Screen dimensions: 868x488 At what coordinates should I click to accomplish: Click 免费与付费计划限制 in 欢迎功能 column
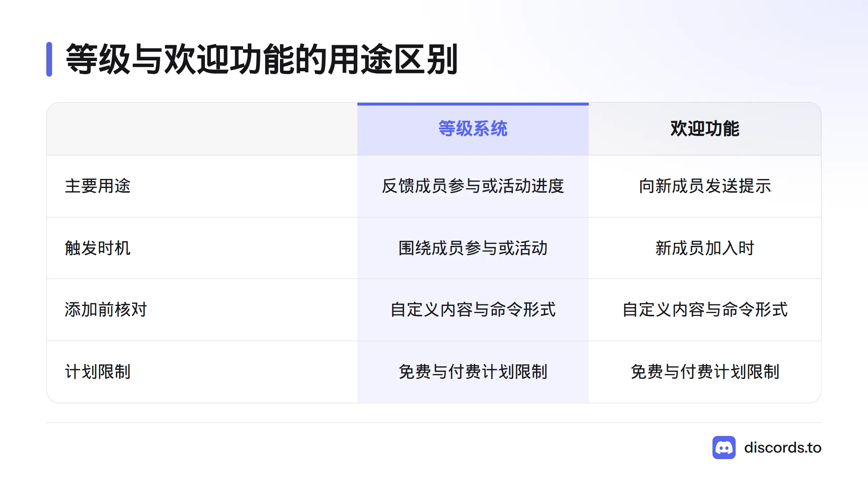705,372
